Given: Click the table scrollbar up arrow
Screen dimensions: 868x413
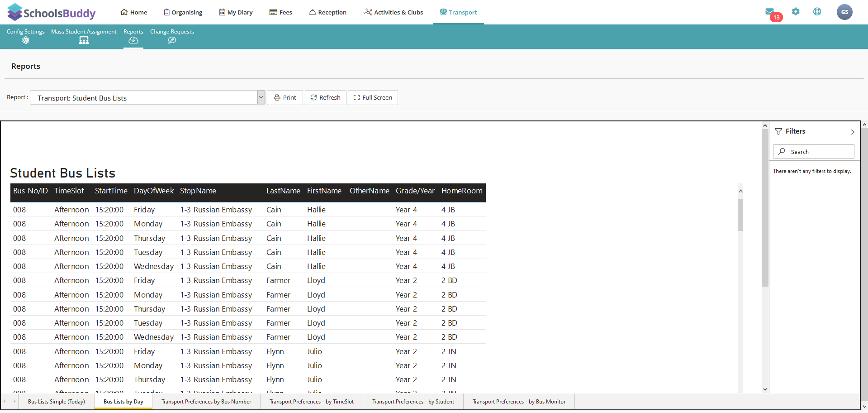Looking at the screenshot, I should 740,191.
